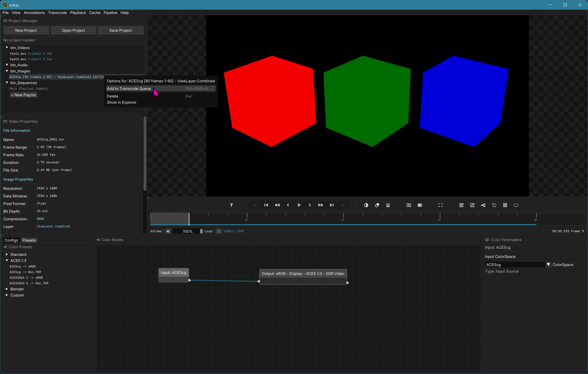The height and width of the screenshot is (374, 588).
Task: Toggle the fullscreen viewer icon
Action: 440,205
